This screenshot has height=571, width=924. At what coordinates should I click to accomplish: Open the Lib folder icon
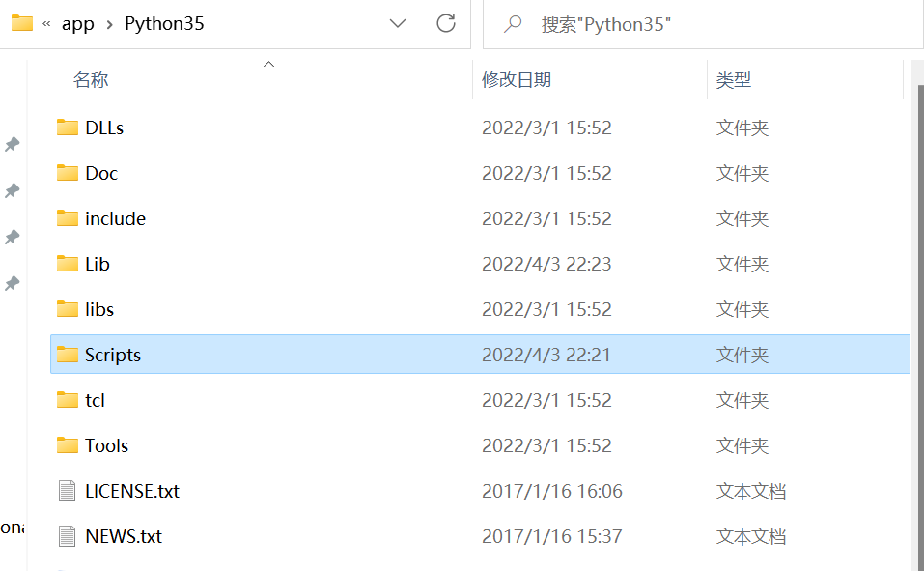67,263
